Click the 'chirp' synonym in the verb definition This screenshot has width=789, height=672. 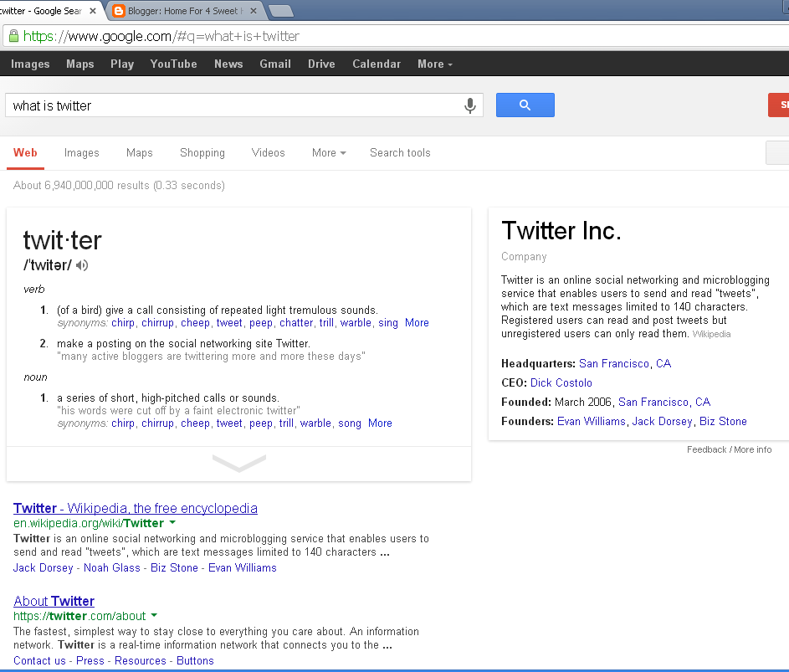click(123, 323)
